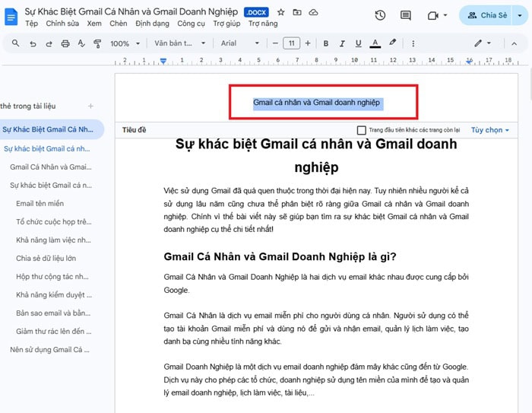Open the comments panel icon
The image size is (532, 413).
(405, 15)
